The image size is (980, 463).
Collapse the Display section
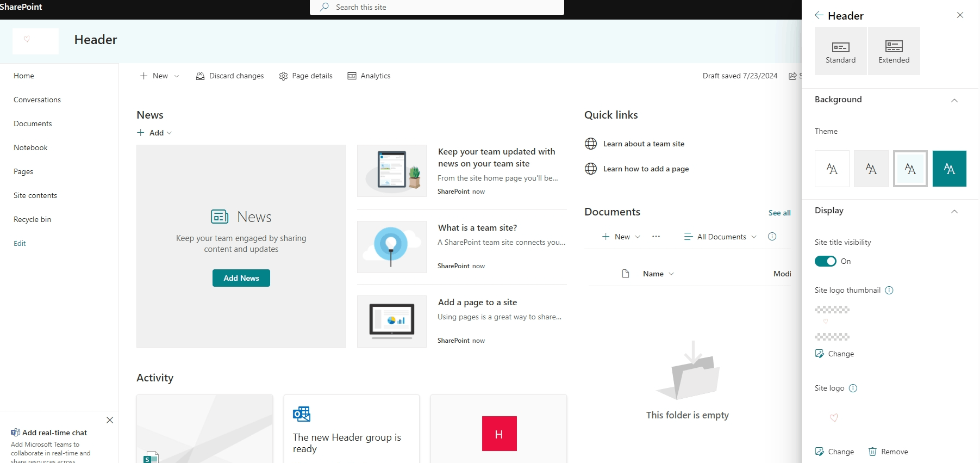click(x=954, y=212)
